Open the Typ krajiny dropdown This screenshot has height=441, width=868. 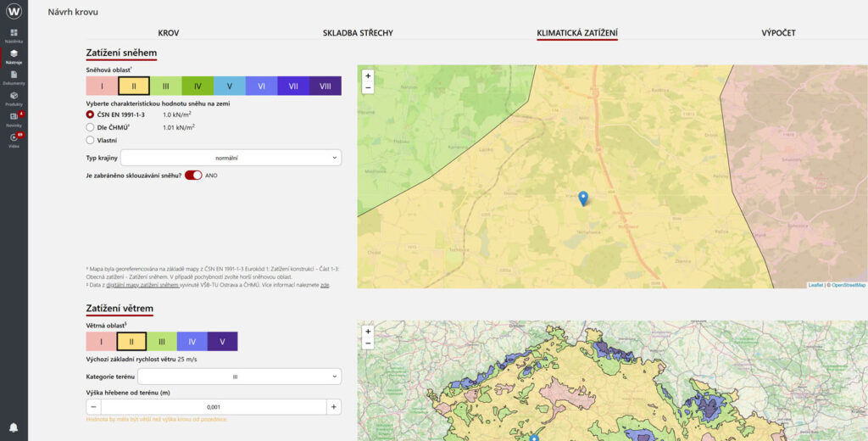(231, 157)
